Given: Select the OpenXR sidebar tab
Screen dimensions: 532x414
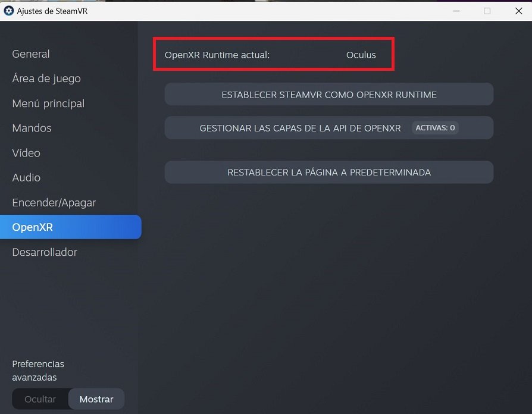Looking at the screenshot, I should pyautogui.click(x=71, y=227).
